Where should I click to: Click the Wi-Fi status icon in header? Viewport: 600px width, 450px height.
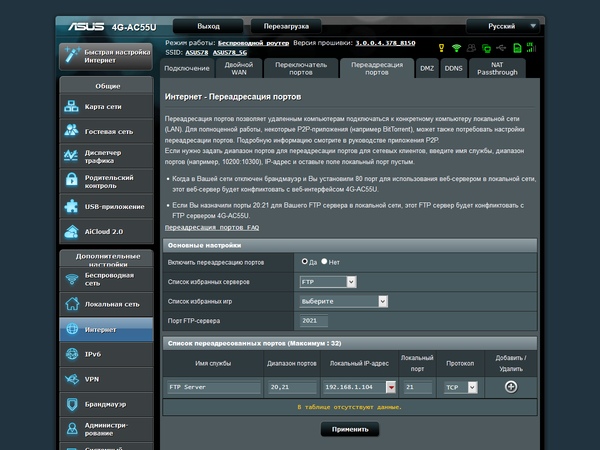456,47
